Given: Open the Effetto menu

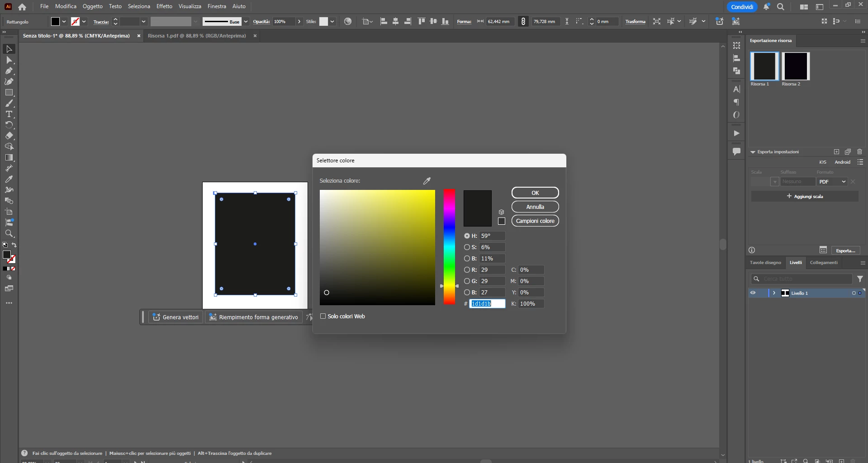Looking at the screenshot, I should (164, 6).
